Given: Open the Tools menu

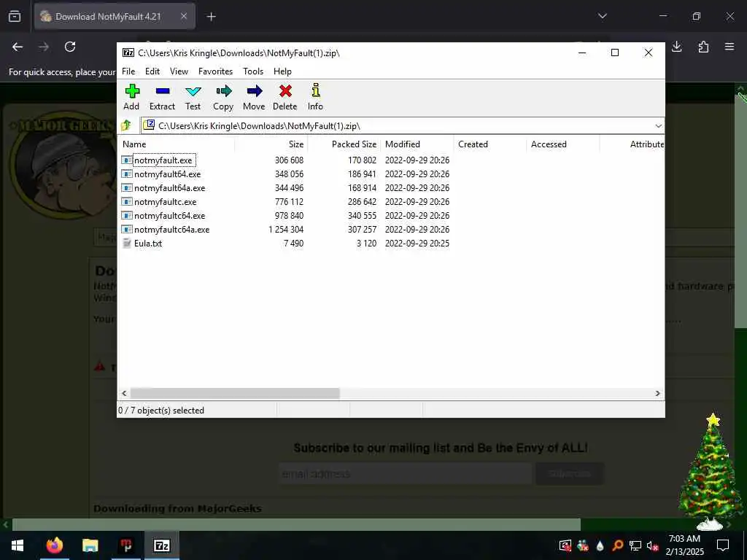Looking at the screenshot, I should pyautogui.click(x=253, y=71).
